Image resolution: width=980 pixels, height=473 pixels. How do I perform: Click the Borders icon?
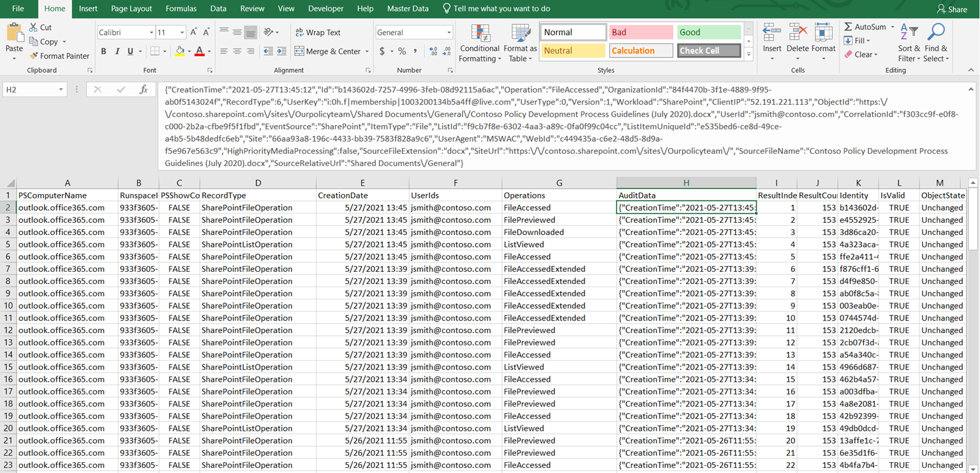click(x=154, y=51)
